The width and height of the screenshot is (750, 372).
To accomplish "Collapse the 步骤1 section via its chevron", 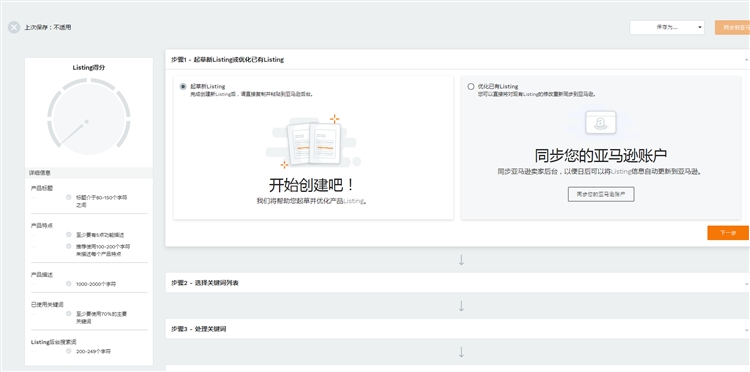I will tap(746, 60).
